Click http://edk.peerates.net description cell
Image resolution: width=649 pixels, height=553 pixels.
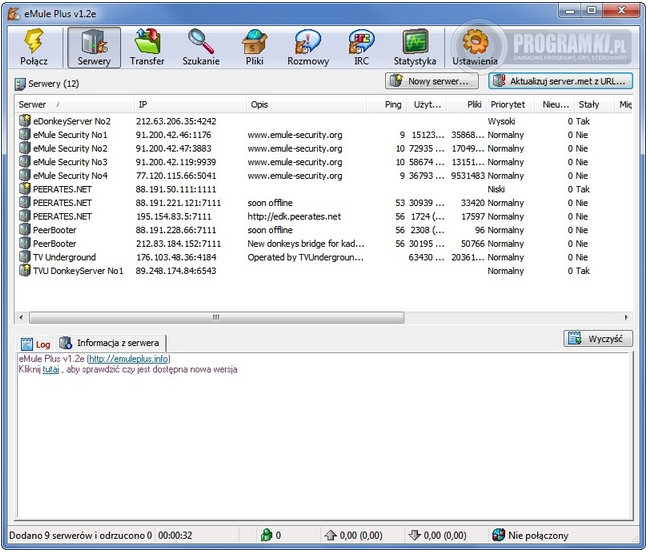(294, 216)
